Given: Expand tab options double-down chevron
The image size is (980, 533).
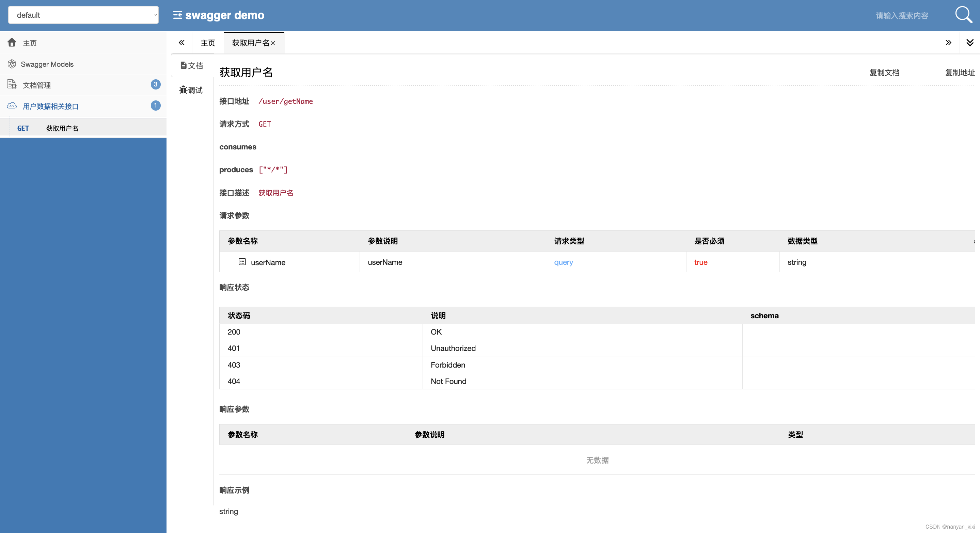Looking at the screenshot, I should [970, 43].
